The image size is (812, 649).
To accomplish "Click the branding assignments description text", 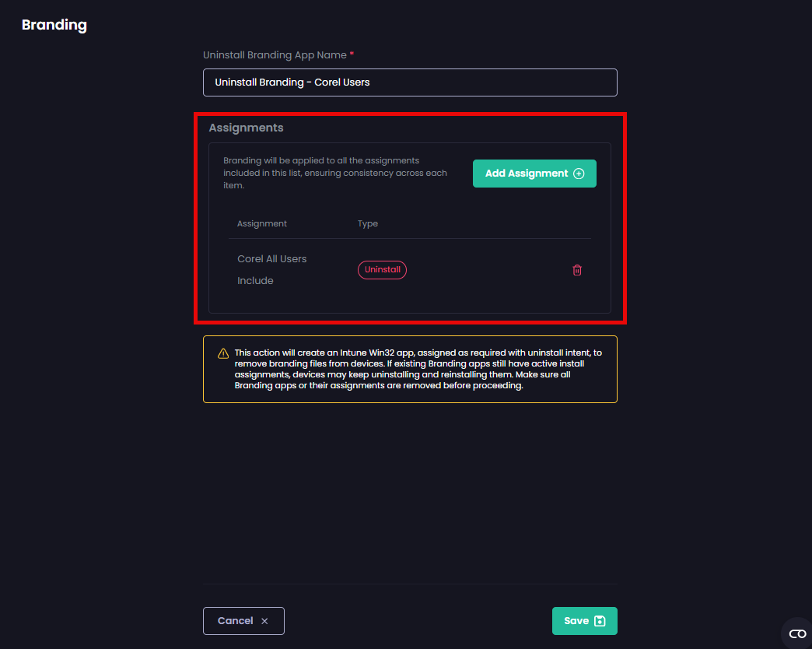I will (335, 173).
